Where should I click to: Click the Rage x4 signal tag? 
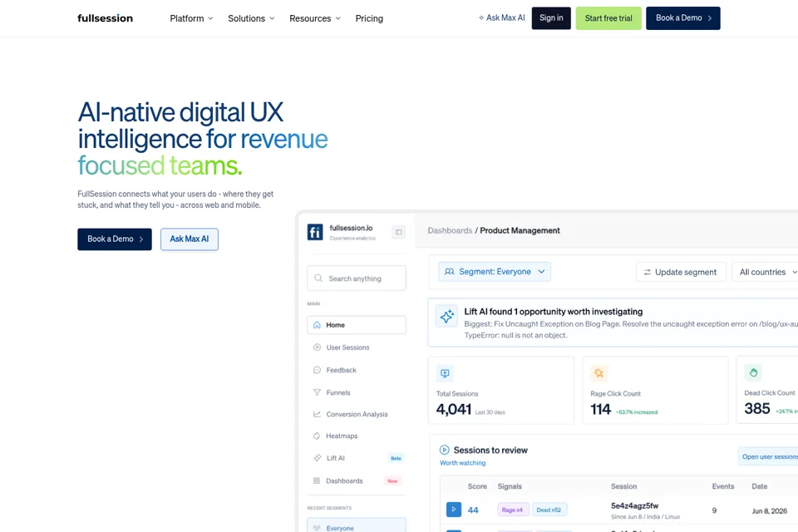click(513, 510)
